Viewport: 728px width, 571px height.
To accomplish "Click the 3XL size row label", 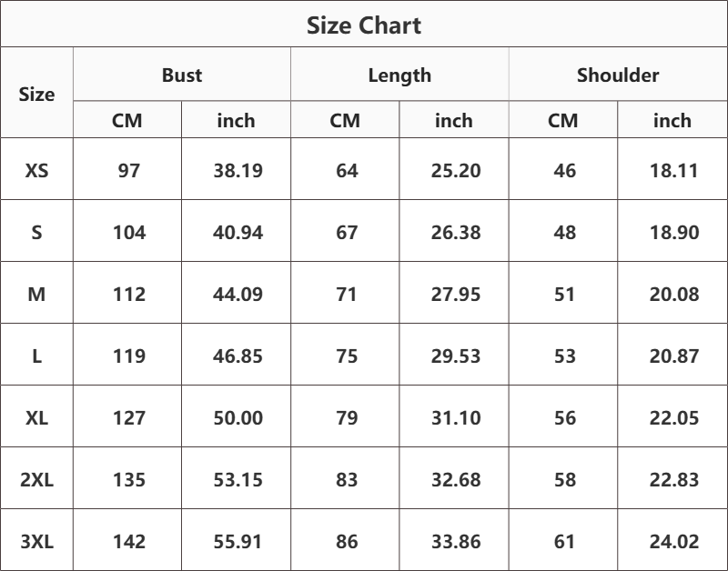I will tap(36, 541).
